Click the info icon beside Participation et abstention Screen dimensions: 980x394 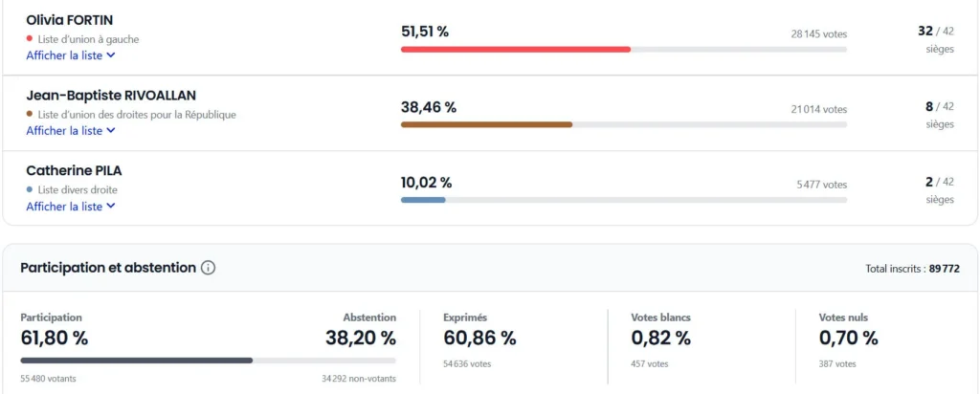tap(209, 268)
